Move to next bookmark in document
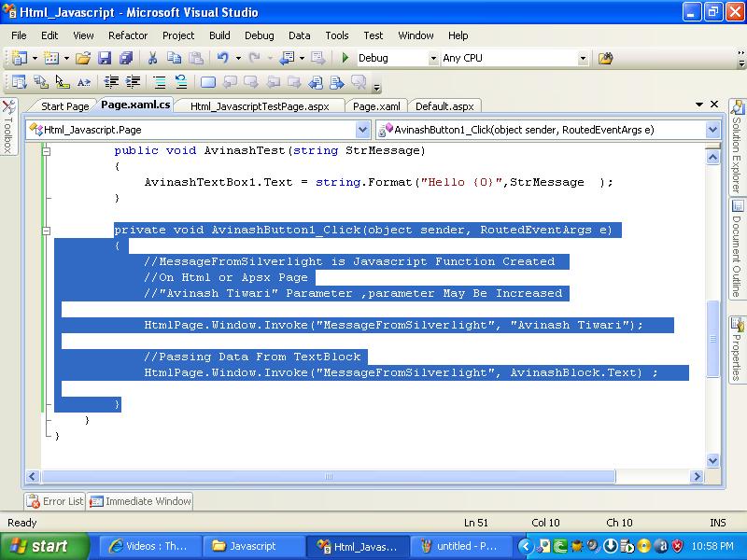This screenshot has width=747, height=560. 251,82
